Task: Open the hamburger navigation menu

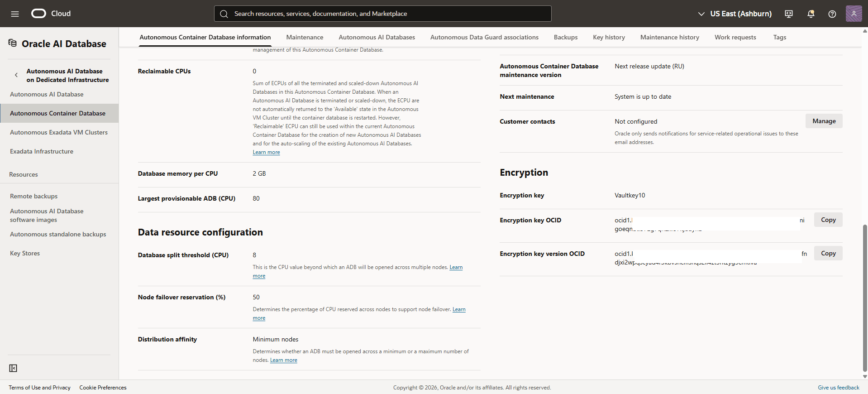Action: 15,14
